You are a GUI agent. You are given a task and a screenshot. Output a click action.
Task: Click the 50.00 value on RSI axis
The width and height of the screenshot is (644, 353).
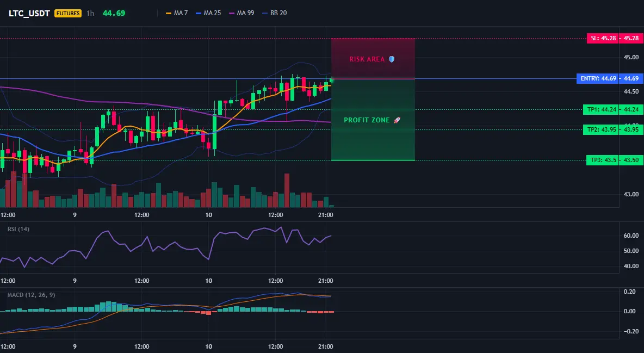[631, 251]
